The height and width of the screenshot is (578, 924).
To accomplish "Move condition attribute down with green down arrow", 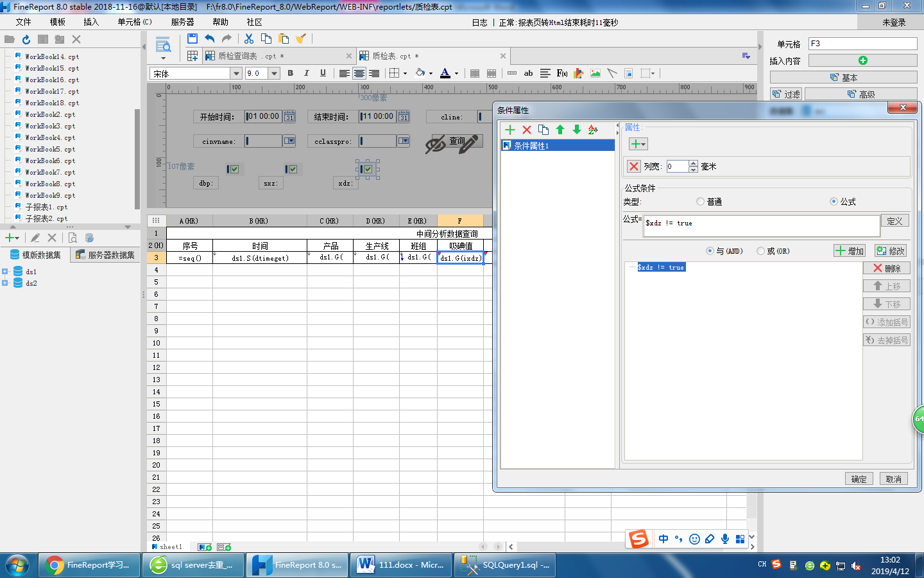I will point(577,130).
